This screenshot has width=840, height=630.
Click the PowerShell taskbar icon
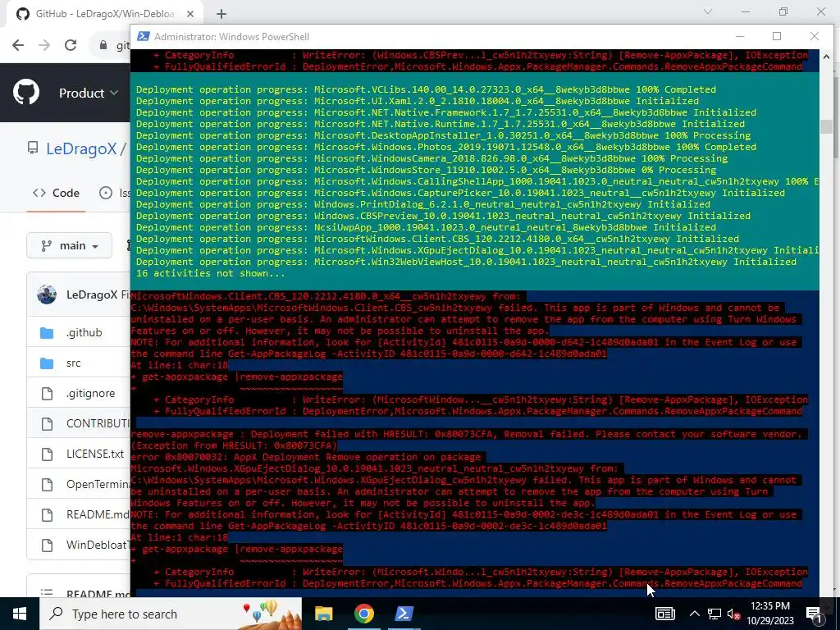(404, 614)
